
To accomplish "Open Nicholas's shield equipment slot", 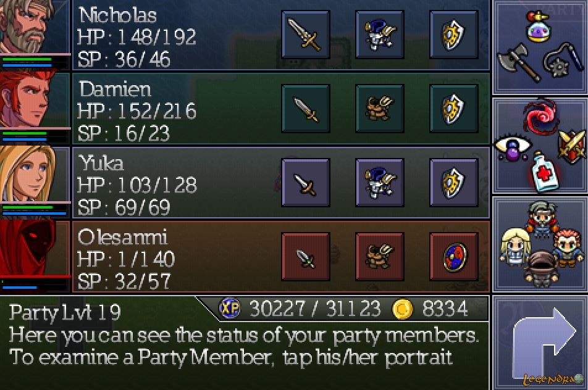I will (454, 35).
